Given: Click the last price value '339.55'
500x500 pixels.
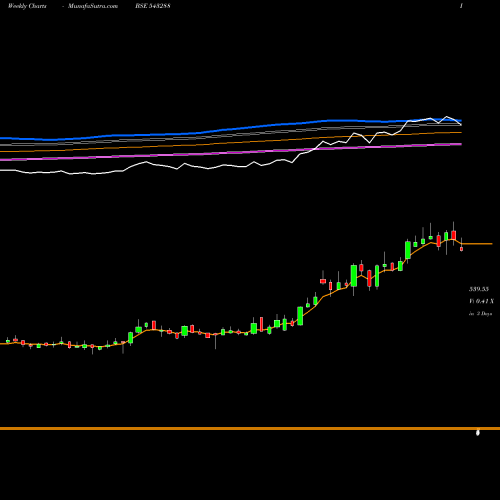Looking at the screenshot, I should [479, 289].
